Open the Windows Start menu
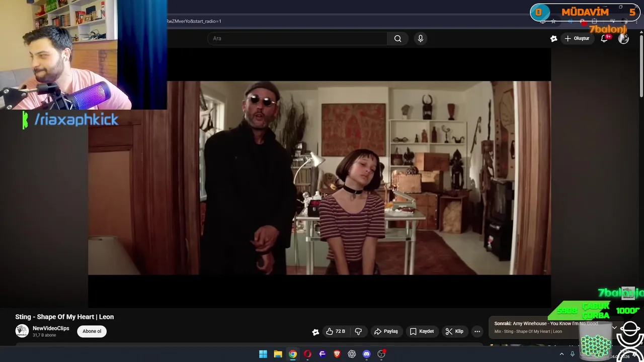Image resolution: width=644 pixels, height=362 pixels. pyautogui.click(x=263, y=354)
